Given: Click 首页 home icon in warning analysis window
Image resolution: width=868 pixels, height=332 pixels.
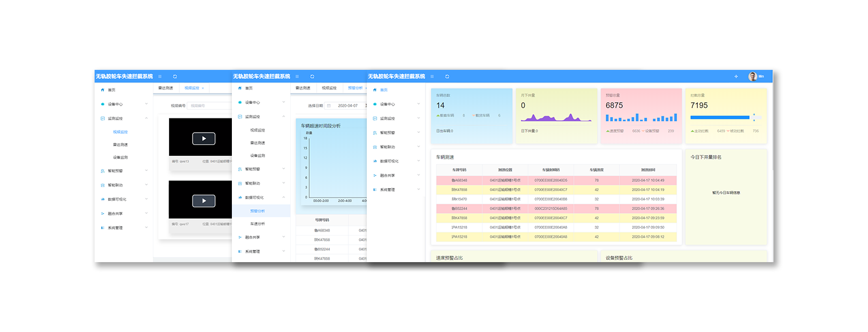Looking at the screenshot, I should (x=240, y=88).
